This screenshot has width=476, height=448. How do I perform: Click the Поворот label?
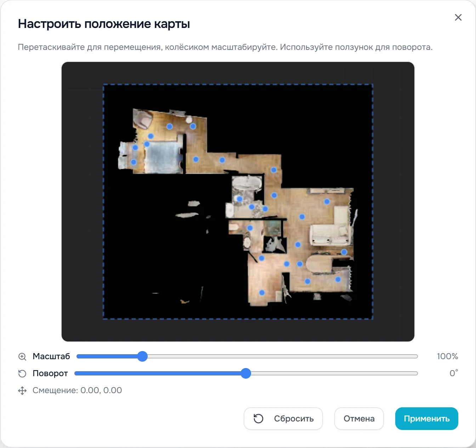(x=50, y=373)
